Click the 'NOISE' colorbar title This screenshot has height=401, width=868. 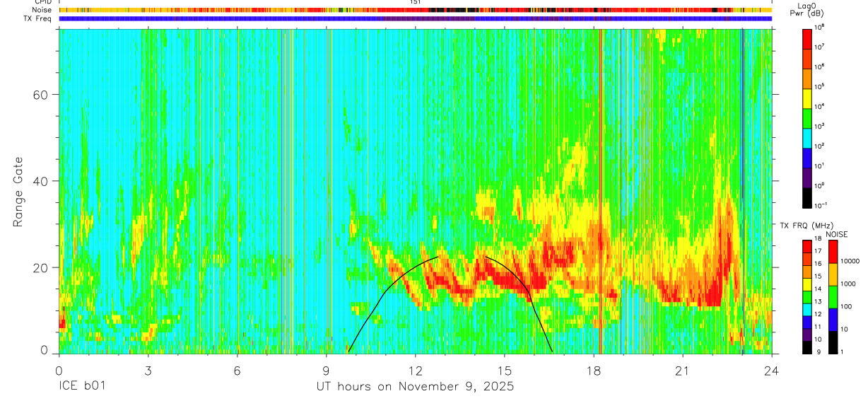tap(837, 234)
